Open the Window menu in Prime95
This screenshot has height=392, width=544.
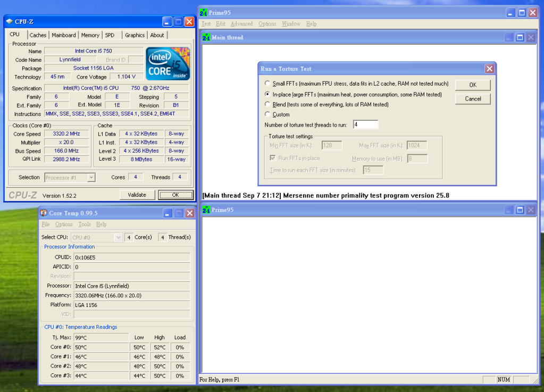coord(291,23)
